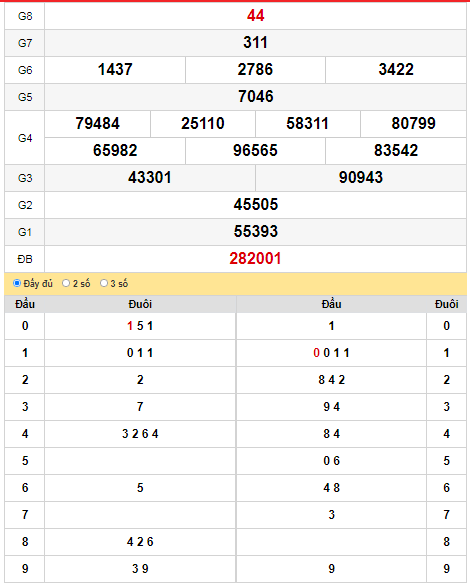Click the G8 row label

[25, 16]
